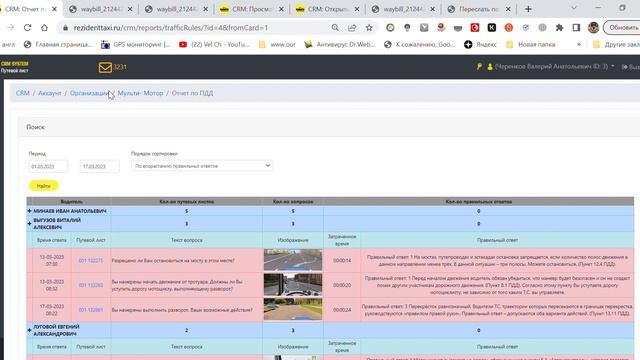Toggle the browser side panel icon
This screenshot has width=640, height=360.
pos(576,28)
